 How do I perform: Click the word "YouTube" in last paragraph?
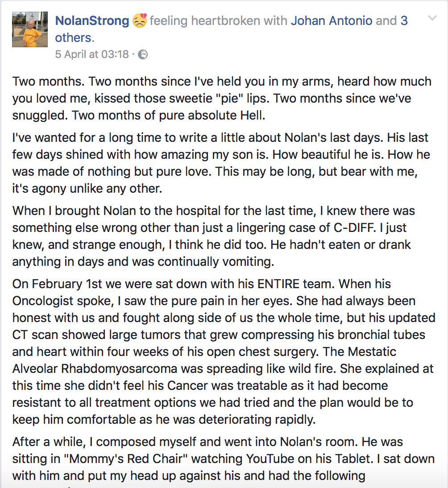[270, 459]
